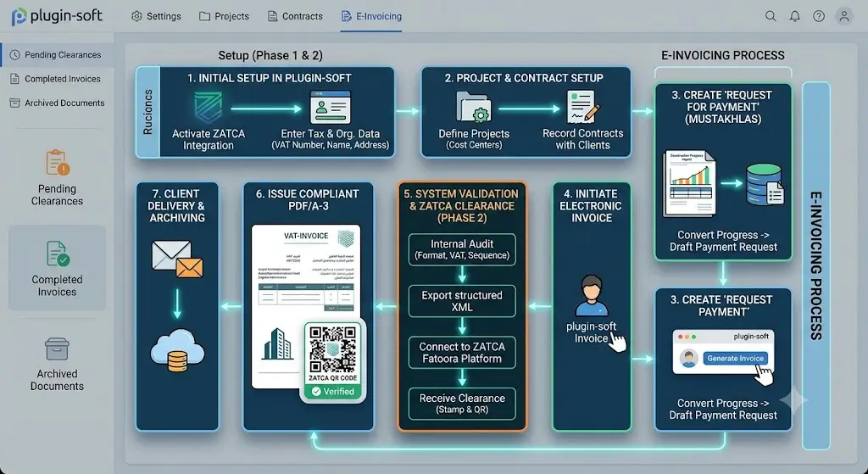Click the database icon in Mustakhlas step
868x474 pixels.
pyautogui.click(x=765, y=184)
